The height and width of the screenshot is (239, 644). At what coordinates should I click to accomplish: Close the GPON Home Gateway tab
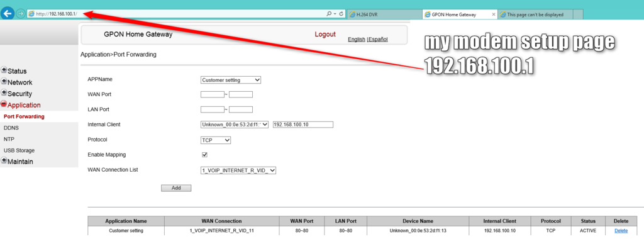tap(494, 14)
